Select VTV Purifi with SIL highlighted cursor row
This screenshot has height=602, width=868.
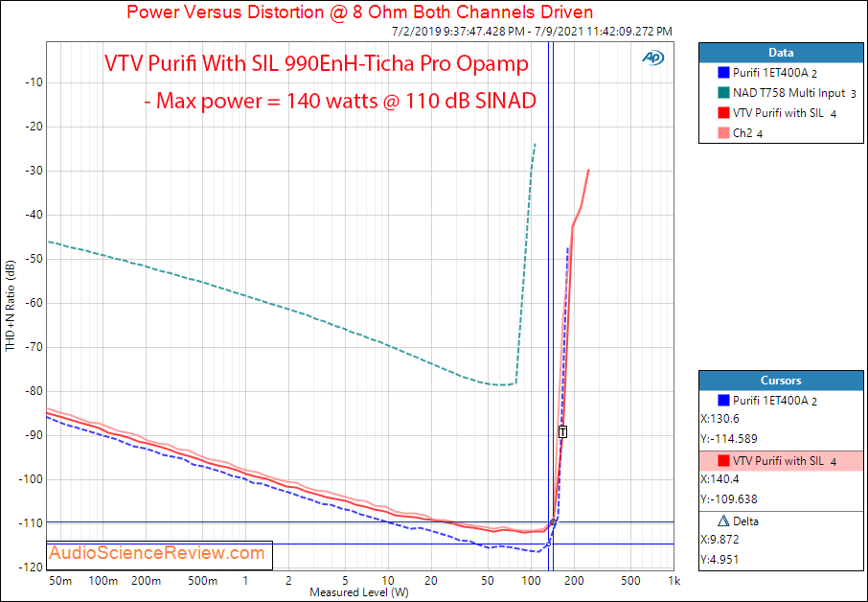pos(781,461)
